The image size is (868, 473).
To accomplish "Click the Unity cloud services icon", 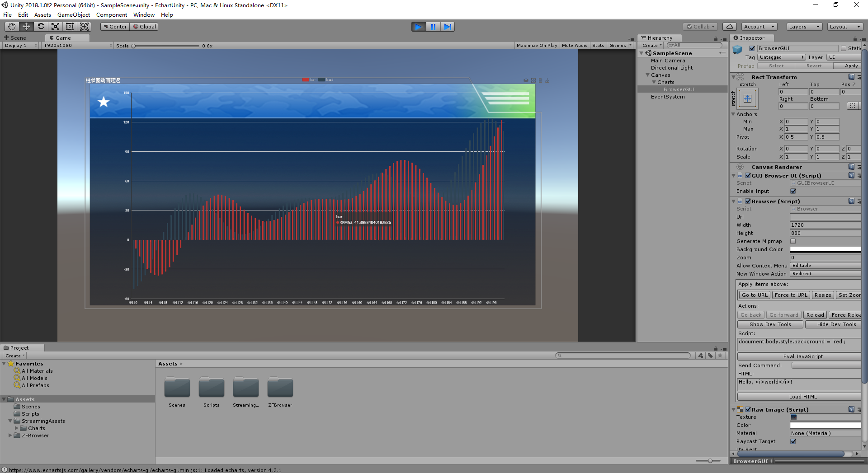I will point(729,26).
